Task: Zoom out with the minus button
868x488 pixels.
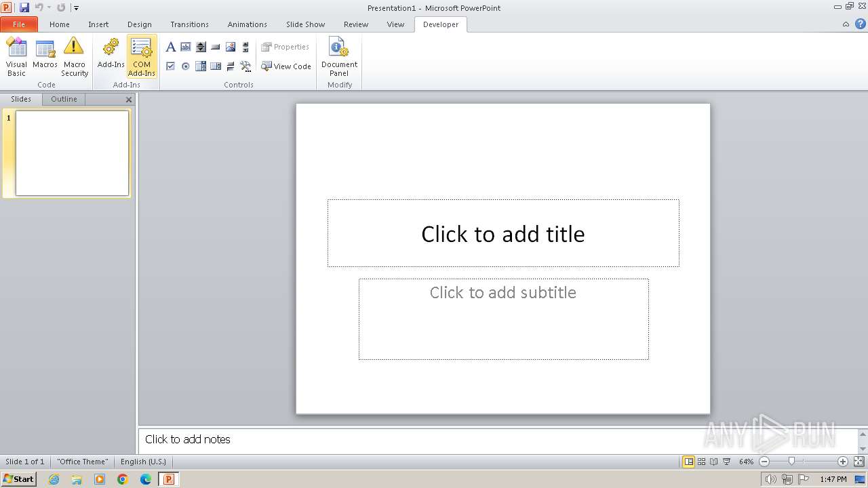Action: point(764,462)
